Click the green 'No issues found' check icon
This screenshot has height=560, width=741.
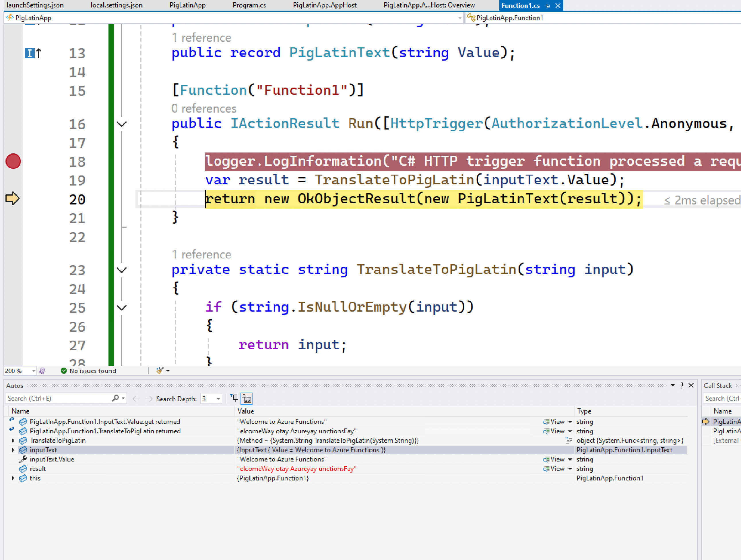click(x=63, y=371)
